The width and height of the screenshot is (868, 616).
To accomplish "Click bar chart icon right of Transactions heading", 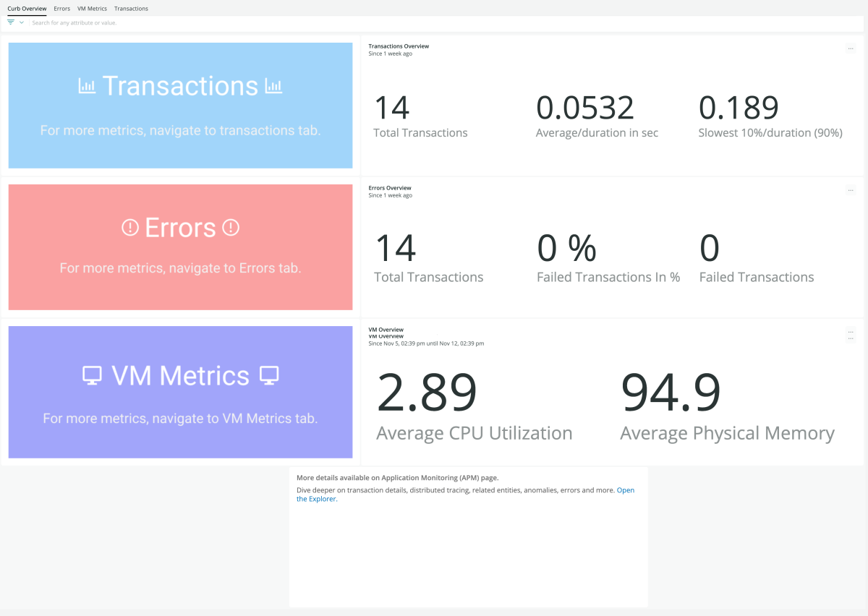I will coord(273,86).
